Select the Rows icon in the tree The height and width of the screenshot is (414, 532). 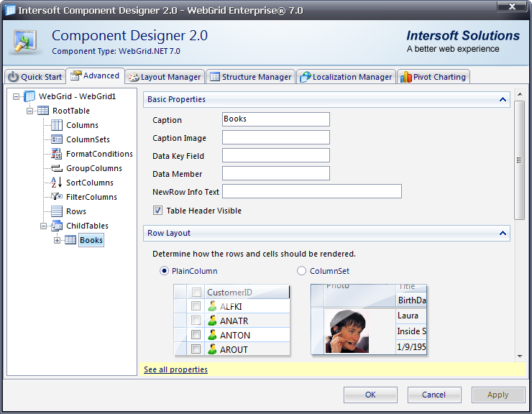pyautogui.click(x=57, y=211)
